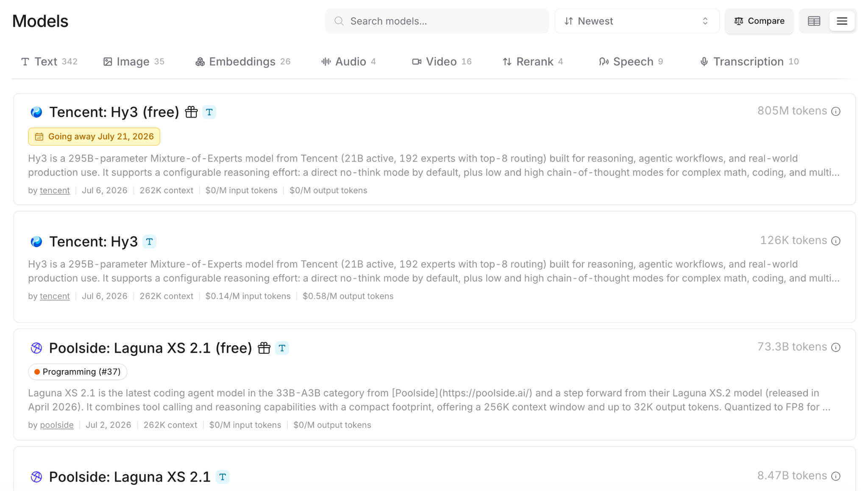Click sort arrows icon beside Newest

569,21
